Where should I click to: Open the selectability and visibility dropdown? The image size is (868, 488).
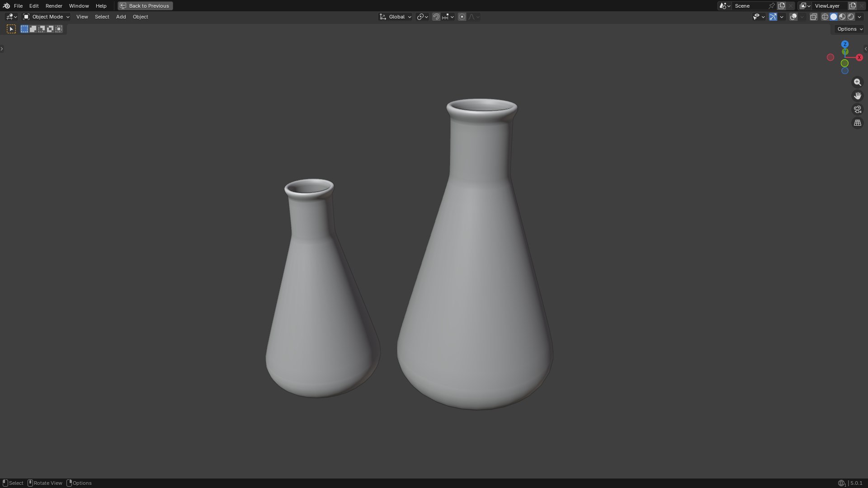759,17
